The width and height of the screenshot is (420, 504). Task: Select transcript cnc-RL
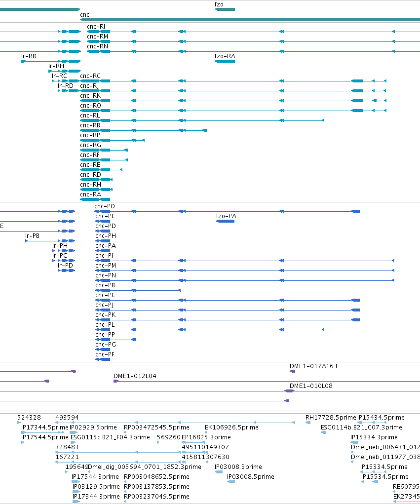[90, 116]
